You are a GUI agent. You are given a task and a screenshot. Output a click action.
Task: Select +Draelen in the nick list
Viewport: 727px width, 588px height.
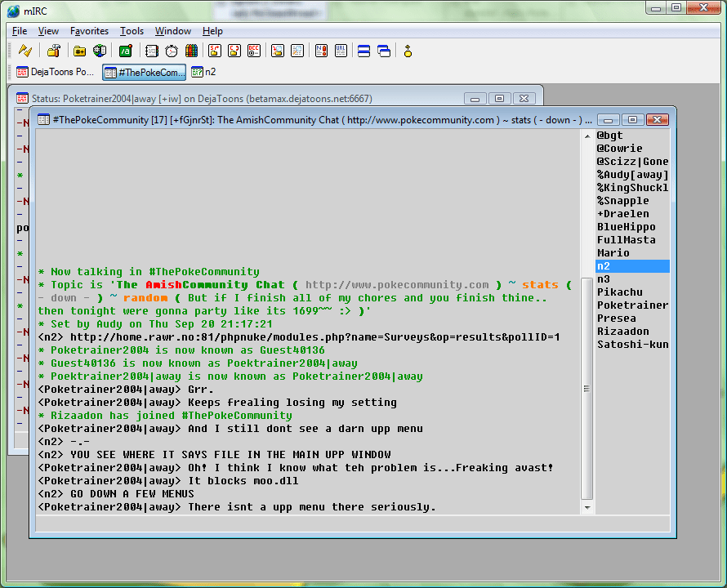pos(632,214)
